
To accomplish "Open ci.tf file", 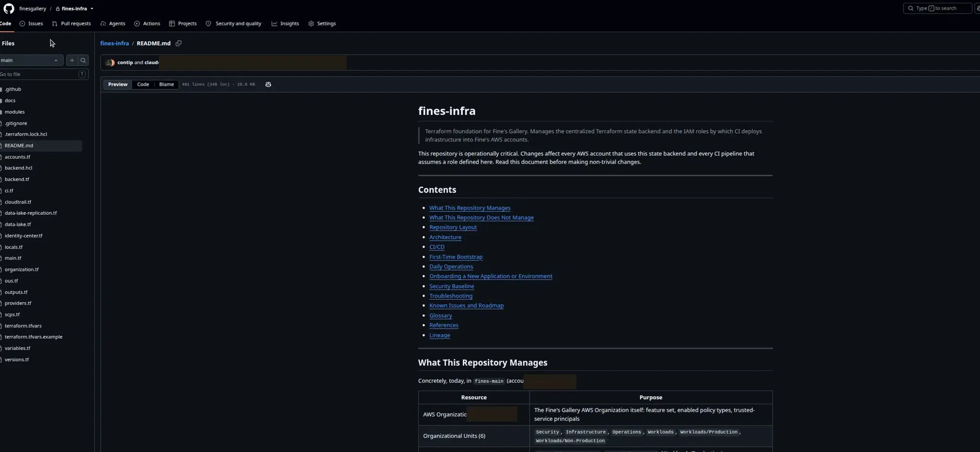I will (x=9, y=191).
